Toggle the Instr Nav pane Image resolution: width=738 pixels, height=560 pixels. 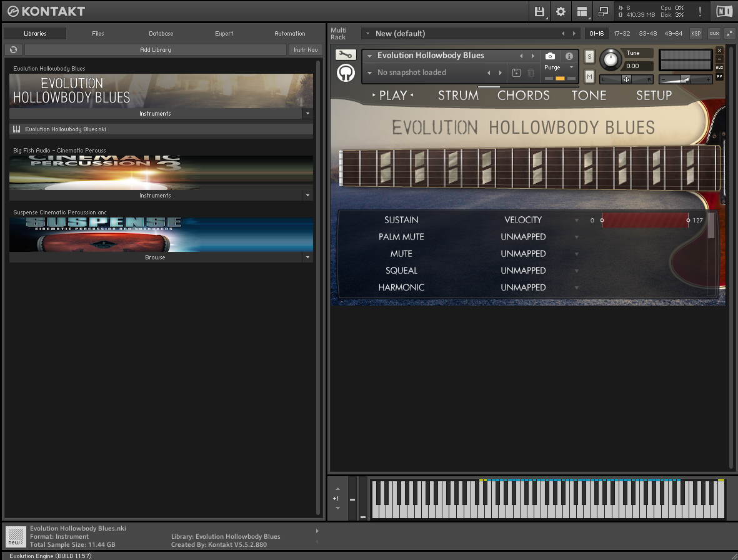coord(306,49)
